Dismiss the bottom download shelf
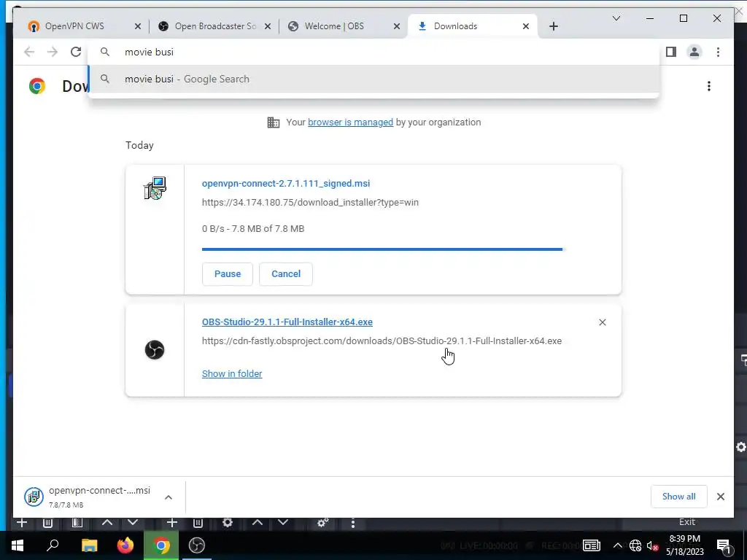 tap(721, 497)
